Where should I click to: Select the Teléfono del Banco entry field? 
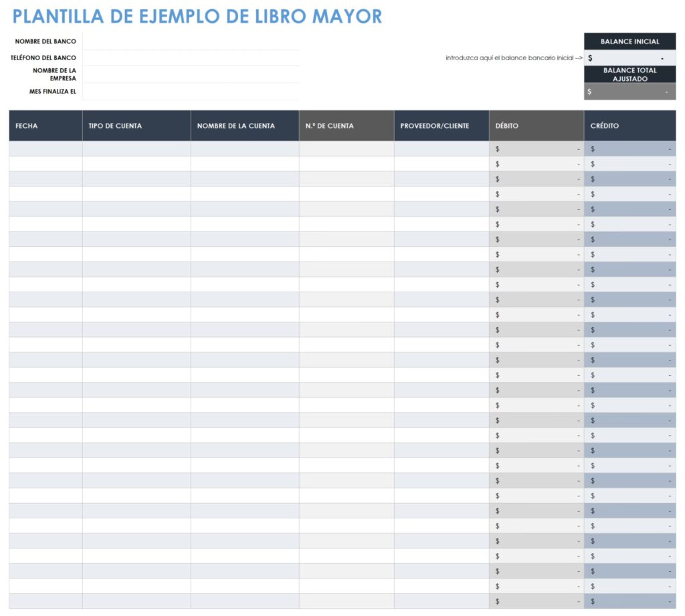(x=191, y=58)
